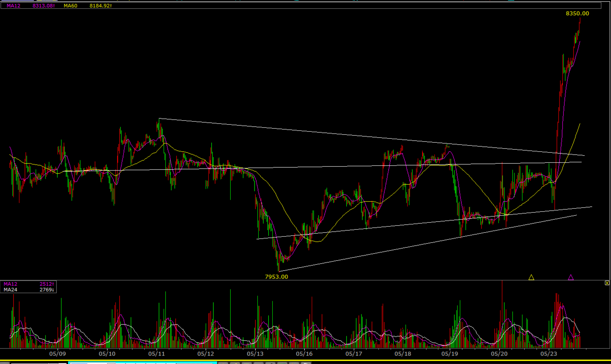Image resolution: width=611 pixels, height=364 pixels.
Task: Select the MA12 label in price header
Action: [13, 6]
